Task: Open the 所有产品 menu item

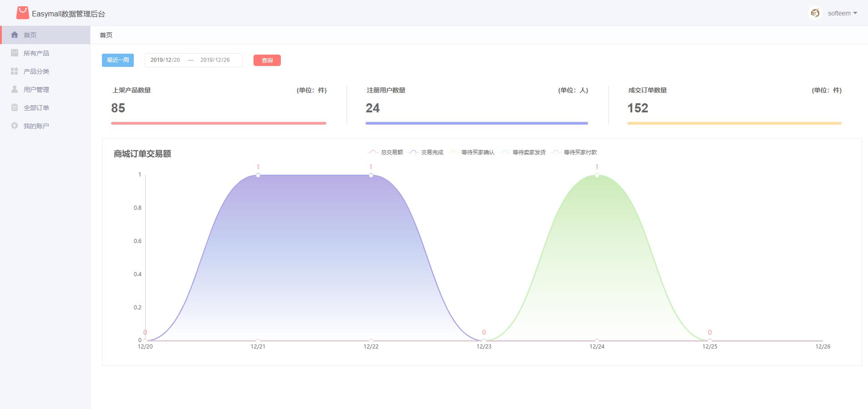Action: coord(45,53)
